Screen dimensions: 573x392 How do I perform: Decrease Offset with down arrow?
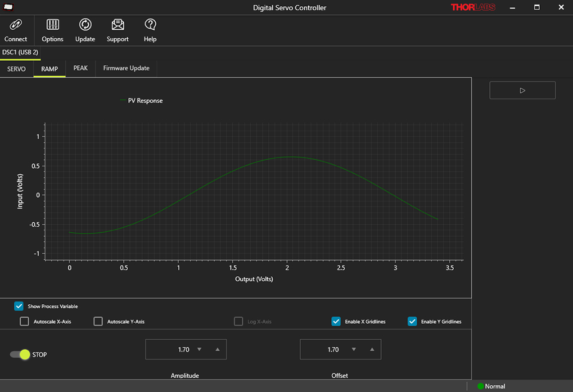(354, 349)
